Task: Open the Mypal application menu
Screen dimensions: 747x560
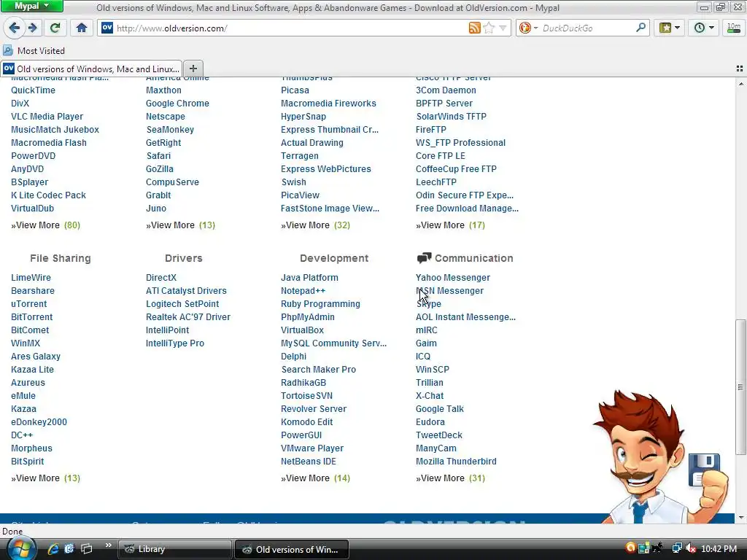Action: 32,6
